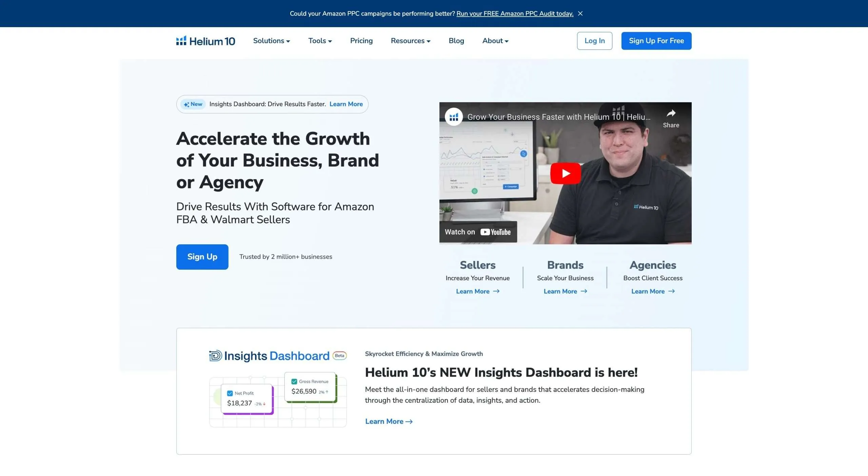Click the New badge with sparkle icon
This screenshot has height=476, width=868.
click(x=193, y=104)
